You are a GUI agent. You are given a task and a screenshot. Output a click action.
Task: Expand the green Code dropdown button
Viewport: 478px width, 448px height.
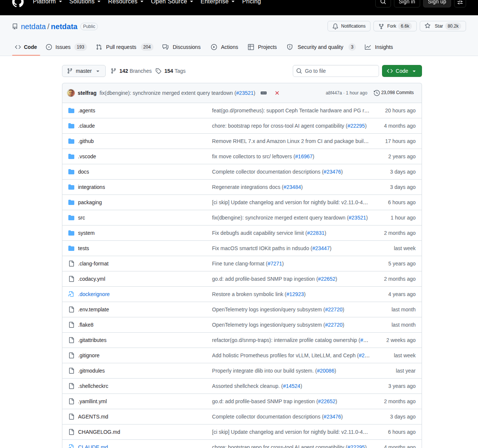[x=402, y=71]
